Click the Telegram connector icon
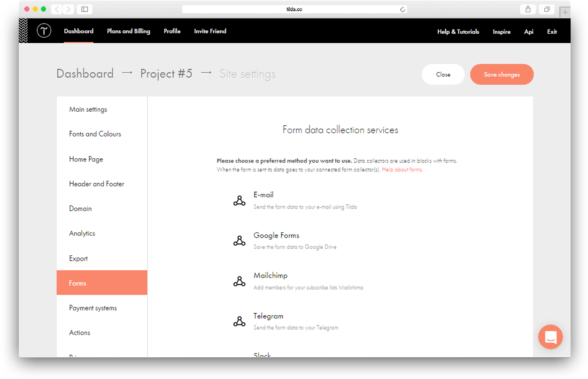This screenshot has height=379, width=588. [240, 321]
